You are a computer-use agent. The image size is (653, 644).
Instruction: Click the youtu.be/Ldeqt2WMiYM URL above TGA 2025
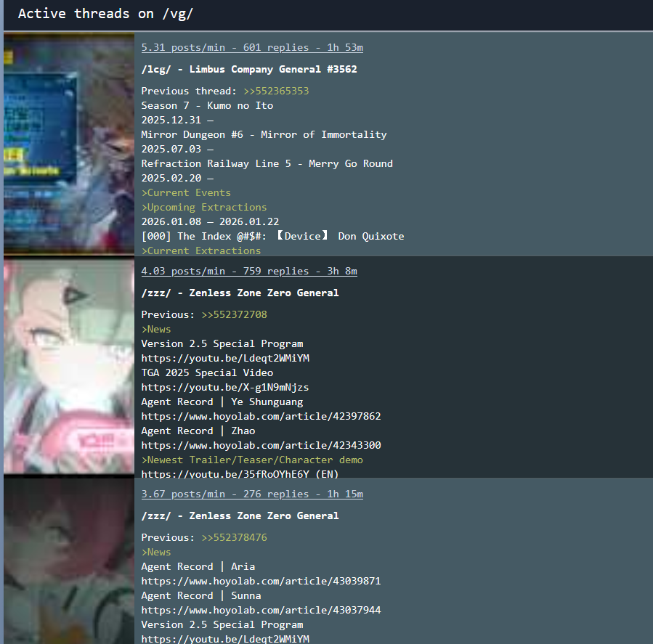click(x=225, y=358)
